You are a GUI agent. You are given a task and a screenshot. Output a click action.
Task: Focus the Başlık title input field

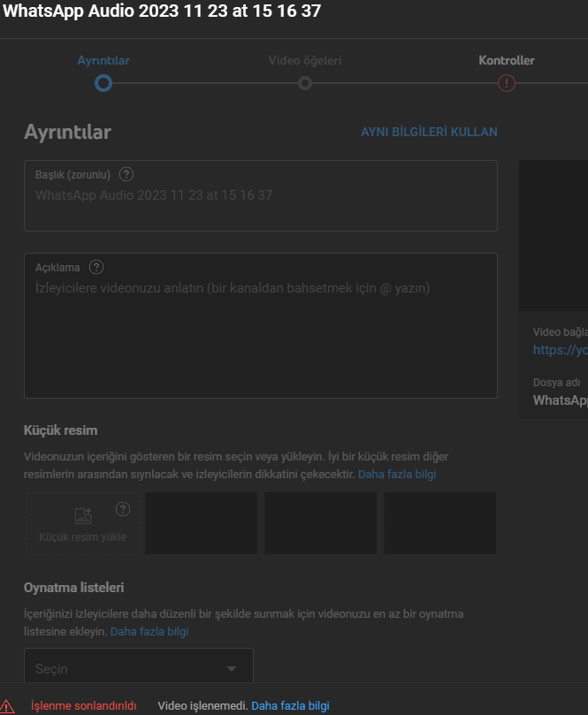(261, 195)
